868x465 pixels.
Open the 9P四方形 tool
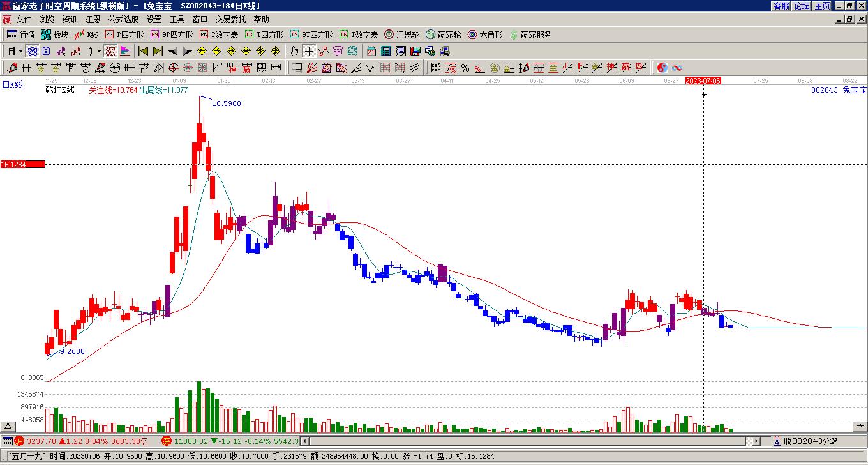(x=172, y=34)
